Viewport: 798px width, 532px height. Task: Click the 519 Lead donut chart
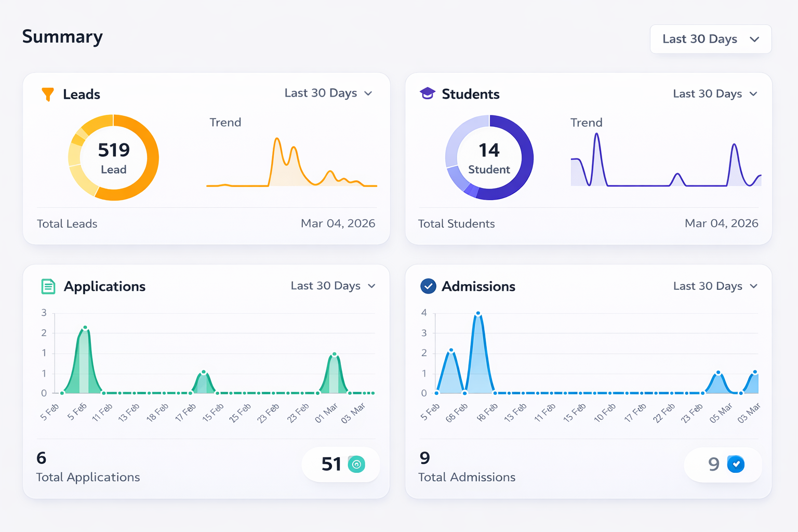[x=114, y=157]
